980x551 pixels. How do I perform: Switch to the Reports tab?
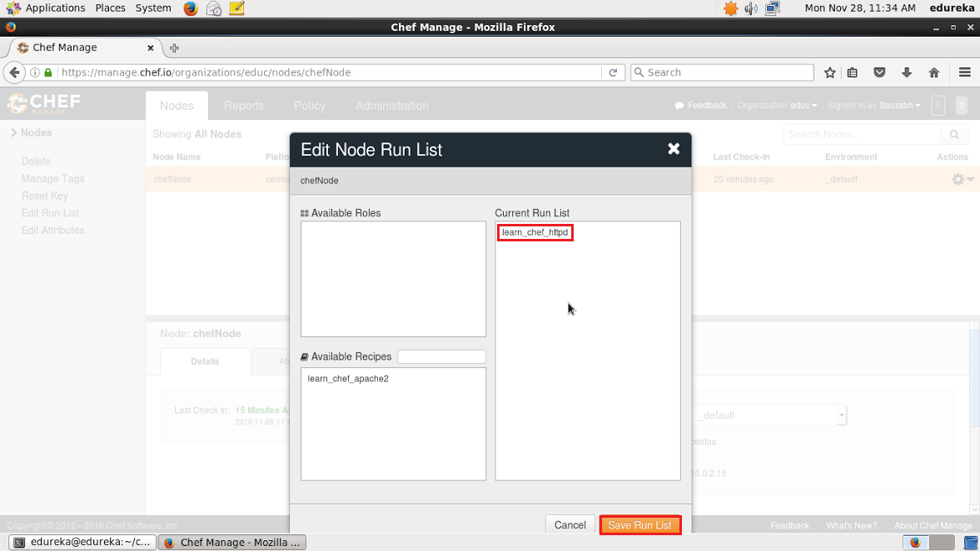(244, 106)
